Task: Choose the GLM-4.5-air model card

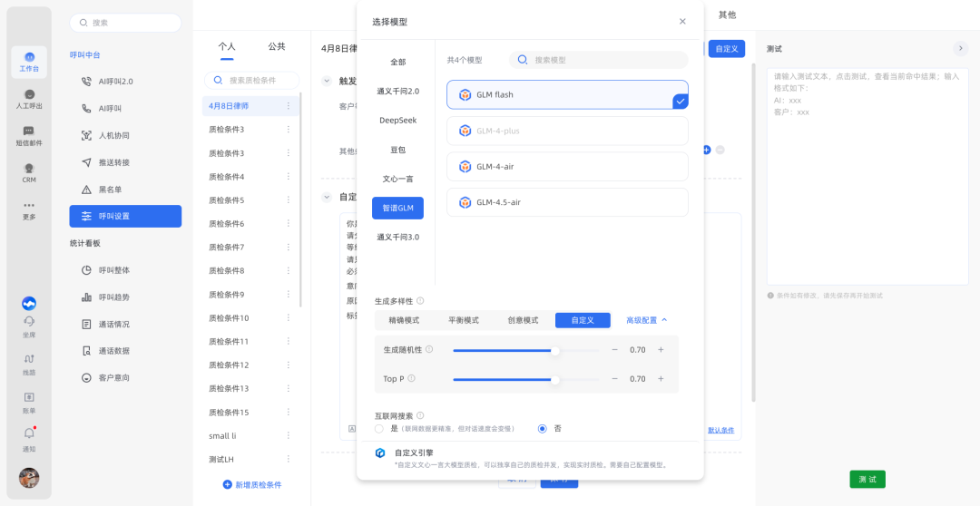Action: [567, 202]
